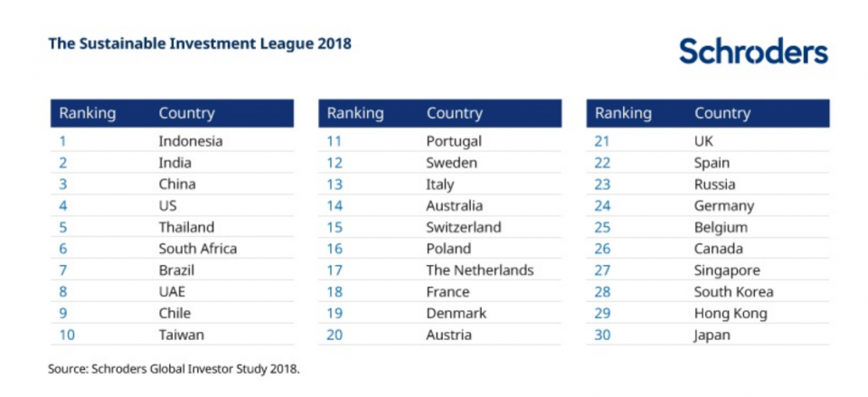Image resolution: width=868 pixels, height=397 pixels.
Task: Click the Hong Kong entry
Action: click(x=730, y=313)
